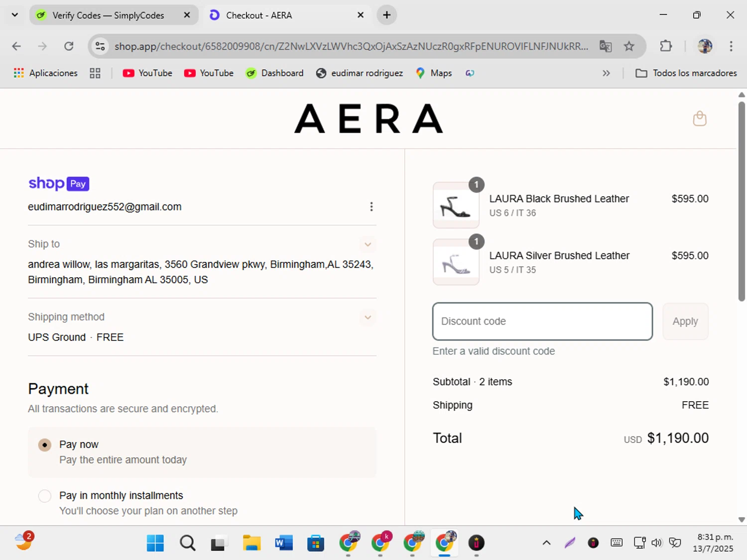Select the Pay now option
This screenshot has height=560, width=747.
45,445
